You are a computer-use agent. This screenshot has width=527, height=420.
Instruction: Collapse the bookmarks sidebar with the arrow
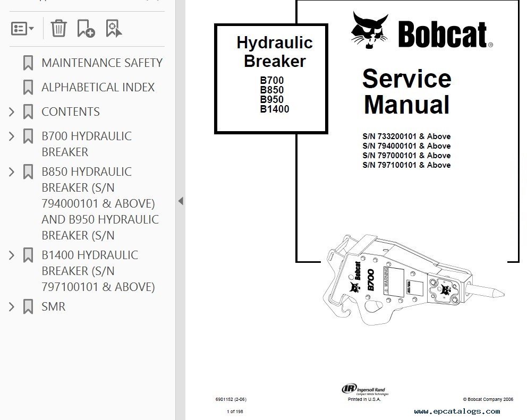(x=180, y=201)
